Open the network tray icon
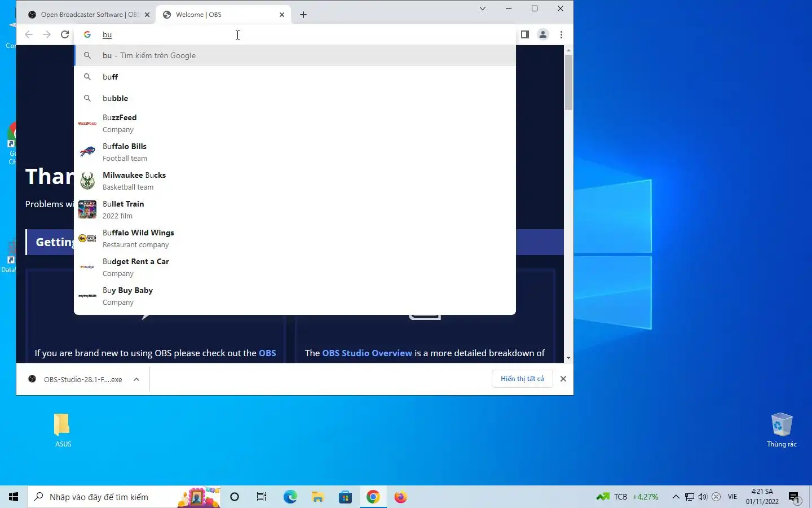 pos(690,497)
